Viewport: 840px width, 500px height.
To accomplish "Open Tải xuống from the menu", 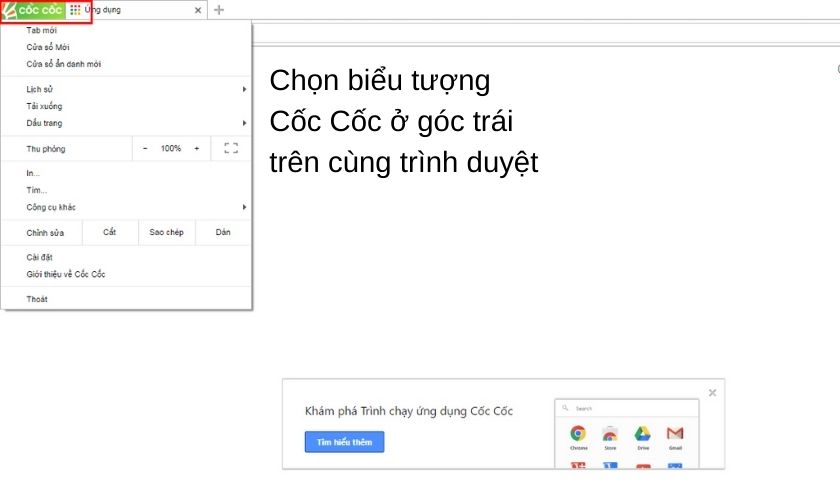I will point(126,106).
